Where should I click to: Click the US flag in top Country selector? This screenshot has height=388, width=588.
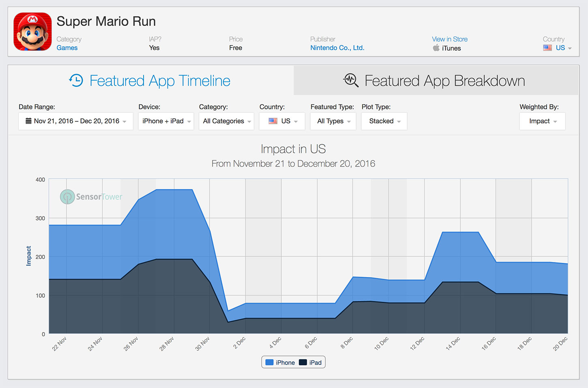(547, 48)
